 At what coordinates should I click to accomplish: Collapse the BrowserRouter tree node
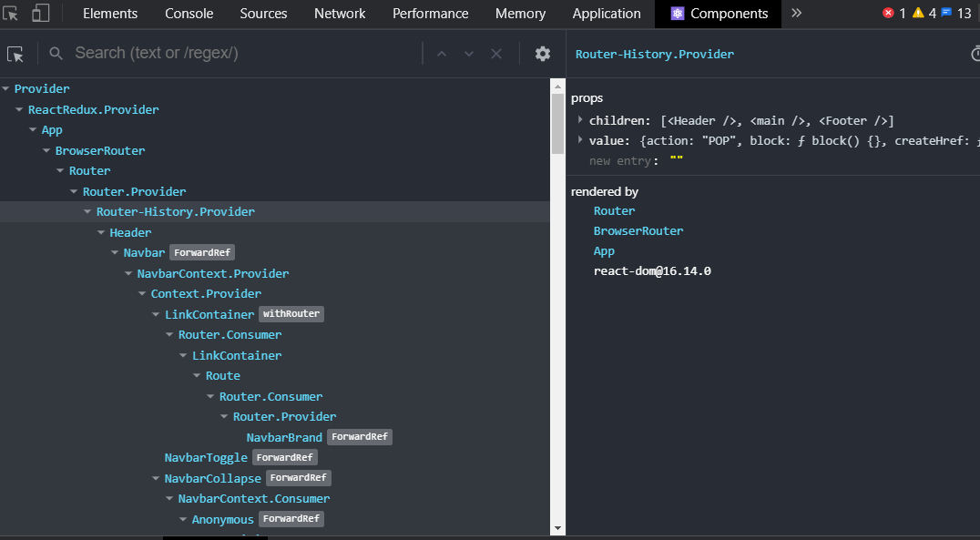pos(46,150)
